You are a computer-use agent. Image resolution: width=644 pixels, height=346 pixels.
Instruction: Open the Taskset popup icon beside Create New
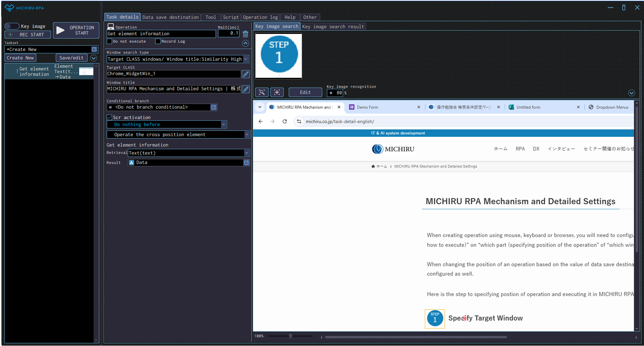coord(94,49)
